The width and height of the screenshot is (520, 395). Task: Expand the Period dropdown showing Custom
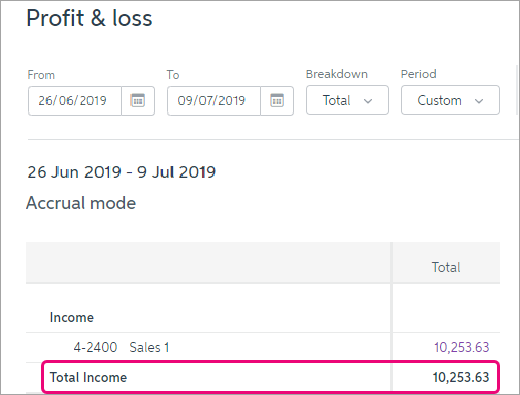tap(450, 100)
